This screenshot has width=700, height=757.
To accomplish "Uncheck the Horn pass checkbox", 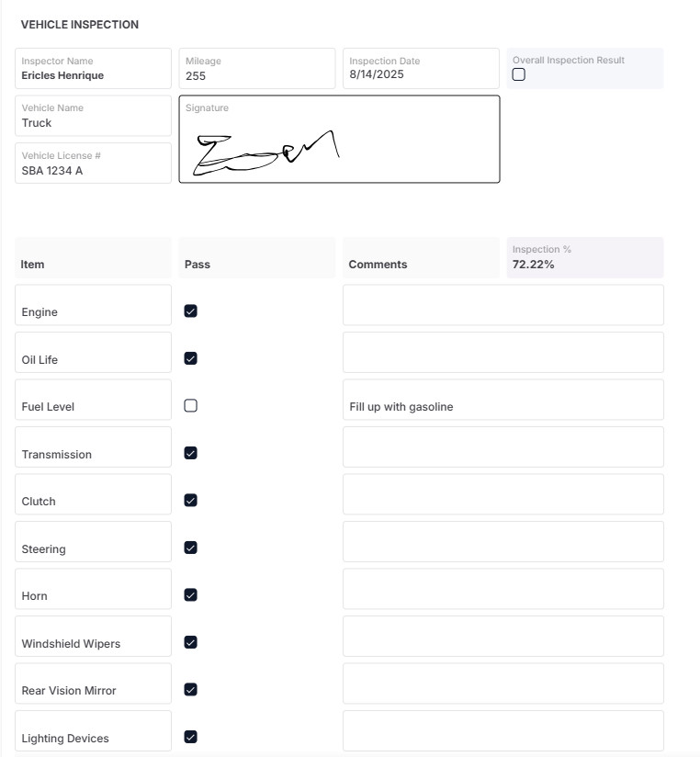I will (191, 594).
